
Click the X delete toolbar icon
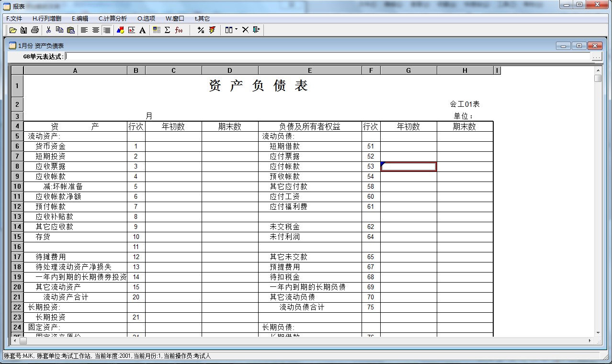(246, 30)
